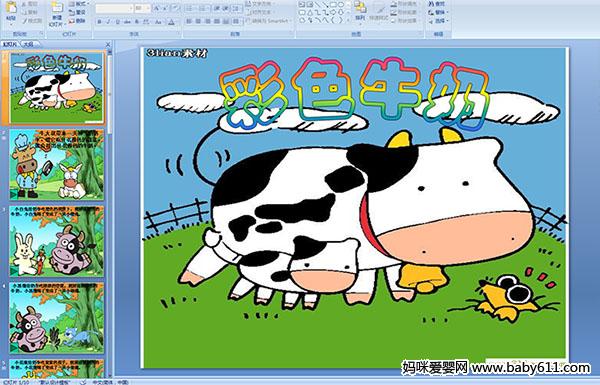Select the oval shape in shapes gallery
This screenshot has height=385, width=600.
click(x=342, y=5)
